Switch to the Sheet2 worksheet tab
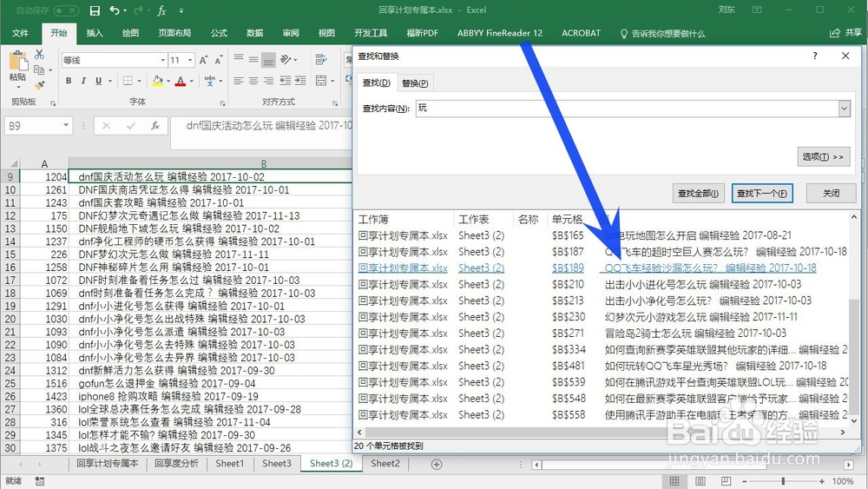This screenshot has width=868, height=489. point(385,464)
